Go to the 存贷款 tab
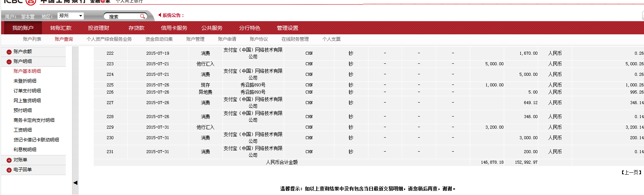The height and width of the screenshot is (195, 644). pos(136,28)
